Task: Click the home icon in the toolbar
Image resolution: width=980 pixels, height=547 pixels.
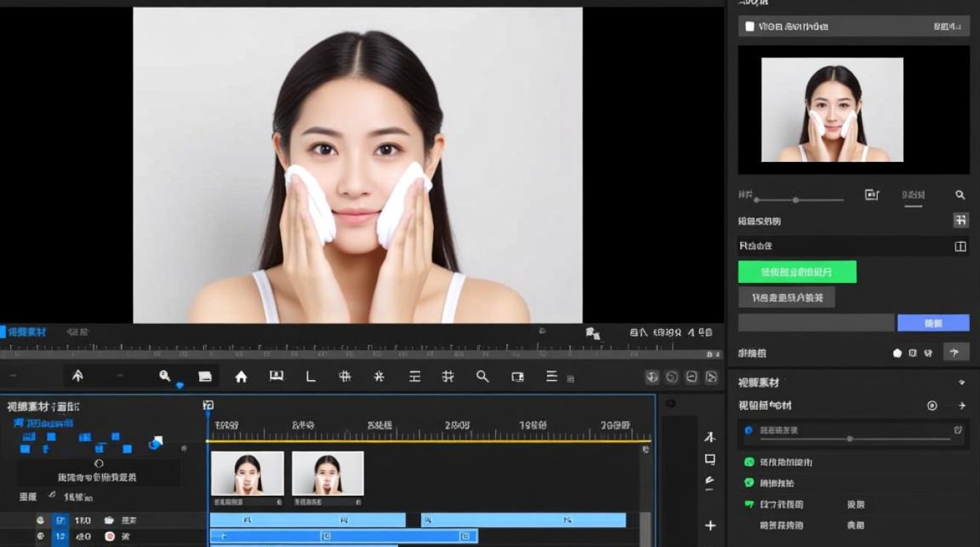Action: [241, 376]
